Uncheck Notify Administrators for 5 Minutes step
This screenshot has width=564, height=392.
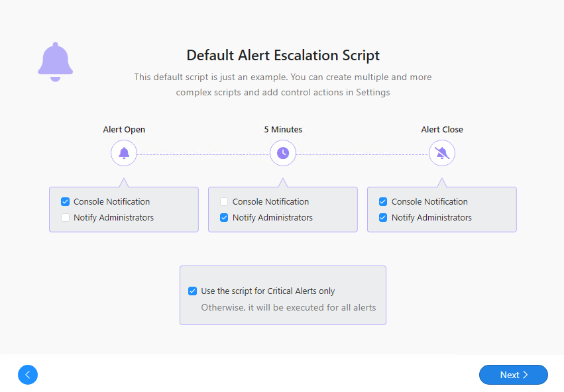point(224,217)
